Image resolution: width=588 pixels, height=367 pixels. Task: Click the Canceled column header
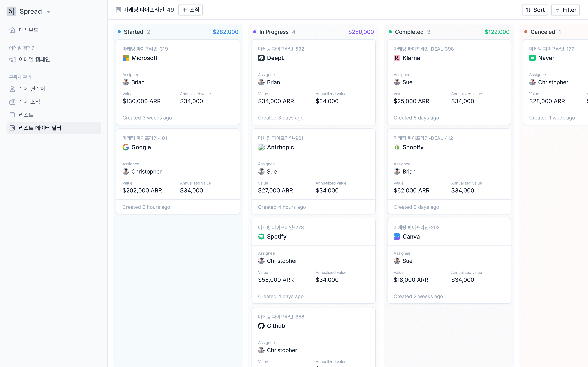tap(543, 32)
